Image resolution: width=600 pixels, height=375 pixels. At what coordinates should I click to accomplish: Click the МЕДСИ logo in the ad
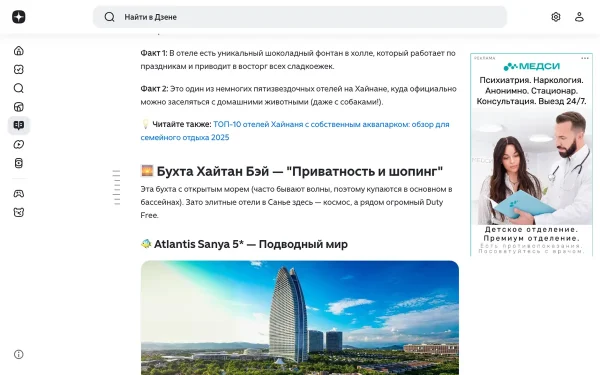point(532,67)
